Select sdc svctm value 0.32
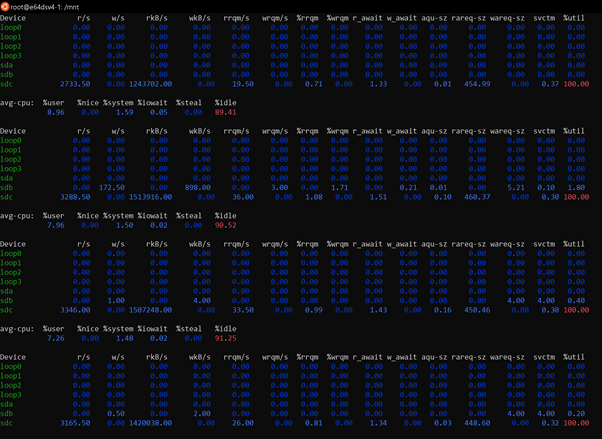 550,423
